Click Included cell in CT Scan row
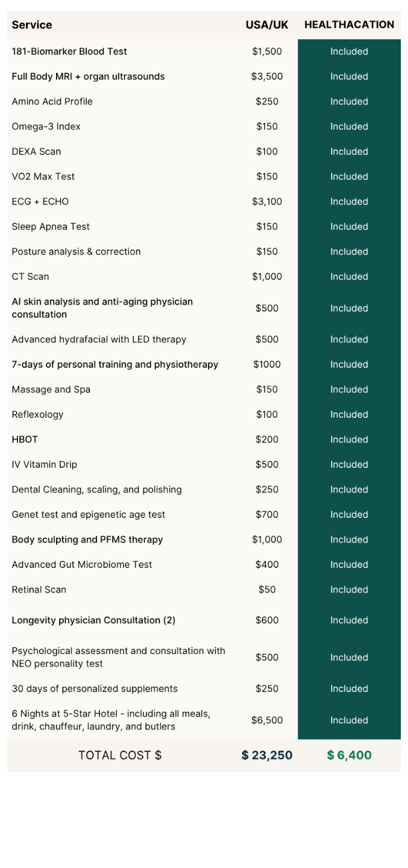 coord(349,277)
